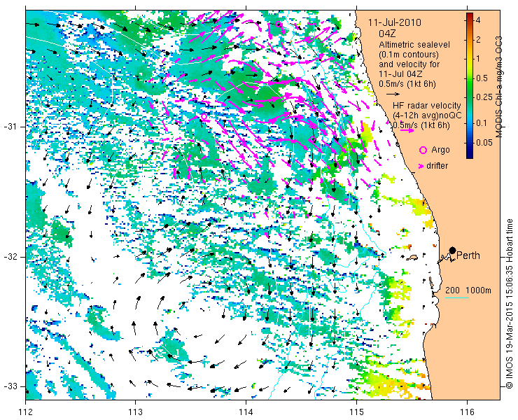Viewport: 518px width, 420px height.
Task: Click Rottnest Island offshore of Perth
Action: pos(412,257)
